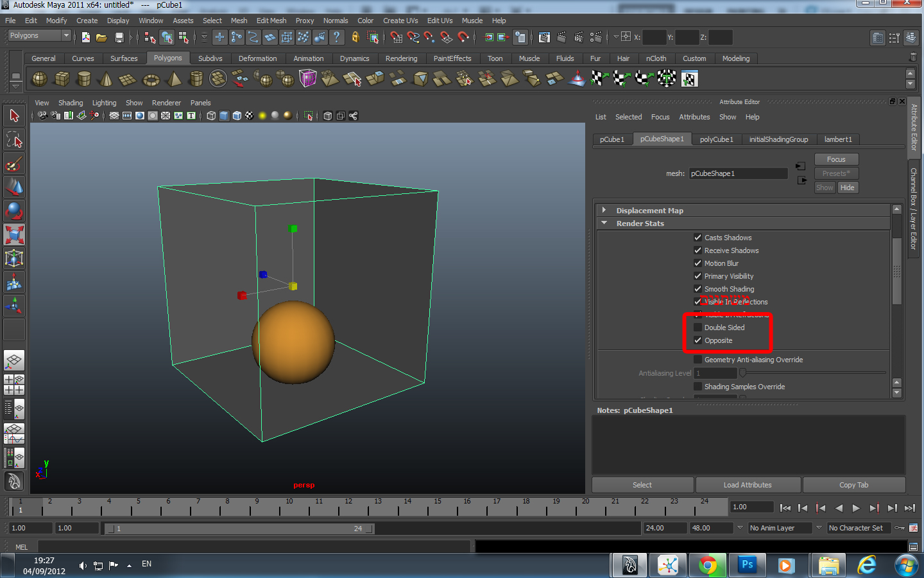Open the Edit Mesh menu
Image resolution: width=924 pixels, height=578 pixels.
271,21
